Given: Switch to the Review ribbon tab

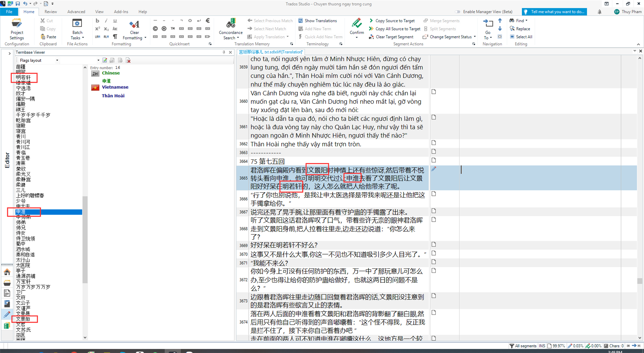Looking at the screenshot, I should point(50,11).
